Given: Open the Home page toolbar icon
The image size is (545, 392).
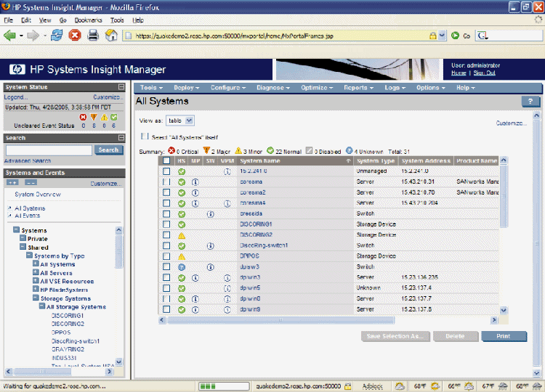Looking at the screenshot, I should click(111, 35).
